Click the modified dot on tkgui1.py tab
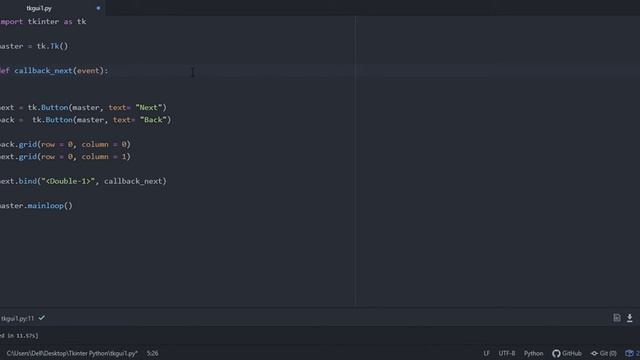Viewport: 640px width, 360px height. (x=98, y=8)
